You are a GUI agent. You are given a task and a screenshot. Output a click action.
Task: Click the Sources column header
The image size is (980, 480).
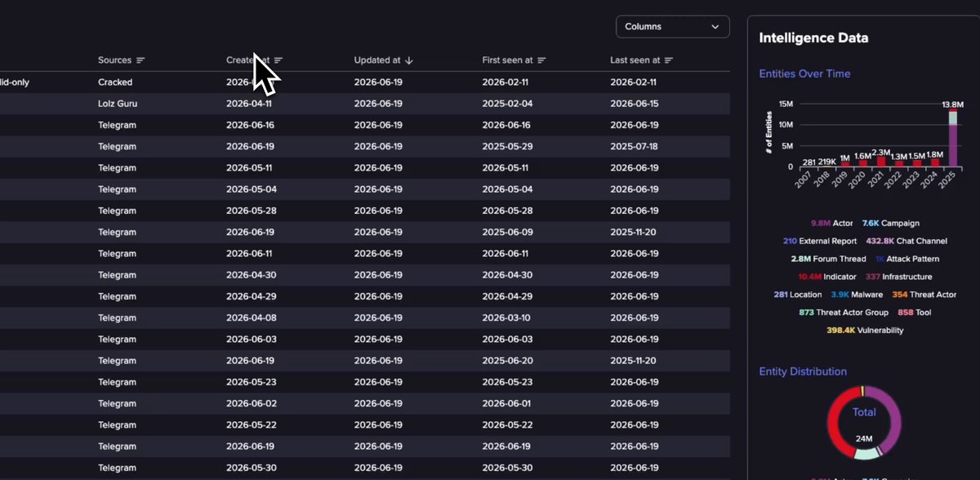coord(114,60)
